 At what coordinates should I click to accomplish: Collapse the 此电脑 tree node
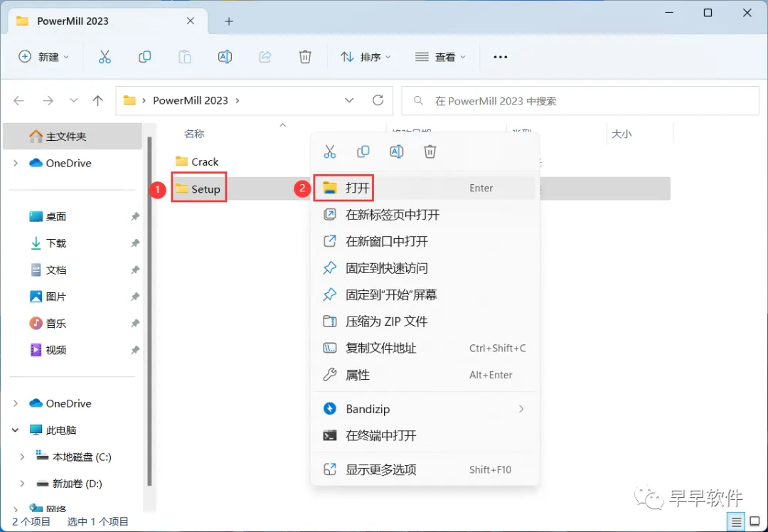pos(15,430)
